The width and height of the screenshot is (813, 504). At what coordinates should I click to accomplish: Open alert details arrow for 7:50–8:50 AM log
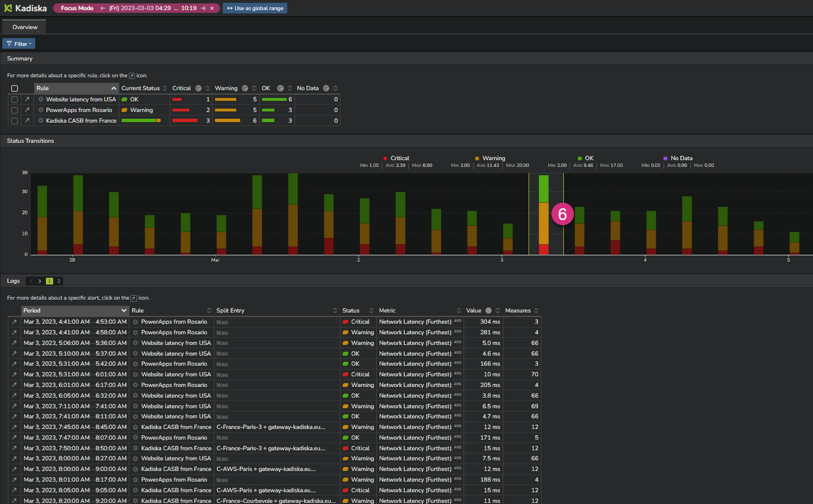point(14,449)
